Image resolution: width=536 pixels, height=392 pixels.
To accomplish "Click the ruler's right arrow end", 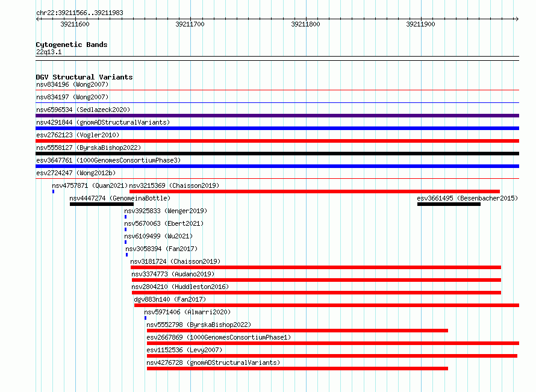I will [517, 19].
